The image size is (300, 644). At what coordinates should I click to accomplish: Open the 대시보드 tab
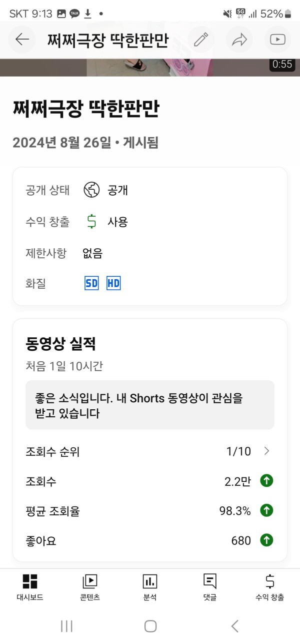(x=30, y=587)
